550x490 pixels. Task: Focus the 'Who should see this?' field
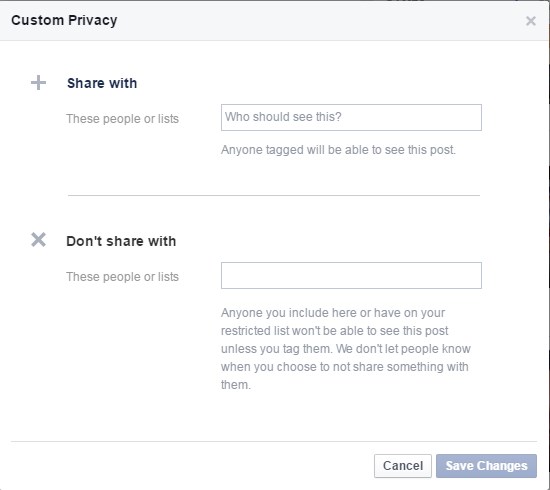pos(351,118)
